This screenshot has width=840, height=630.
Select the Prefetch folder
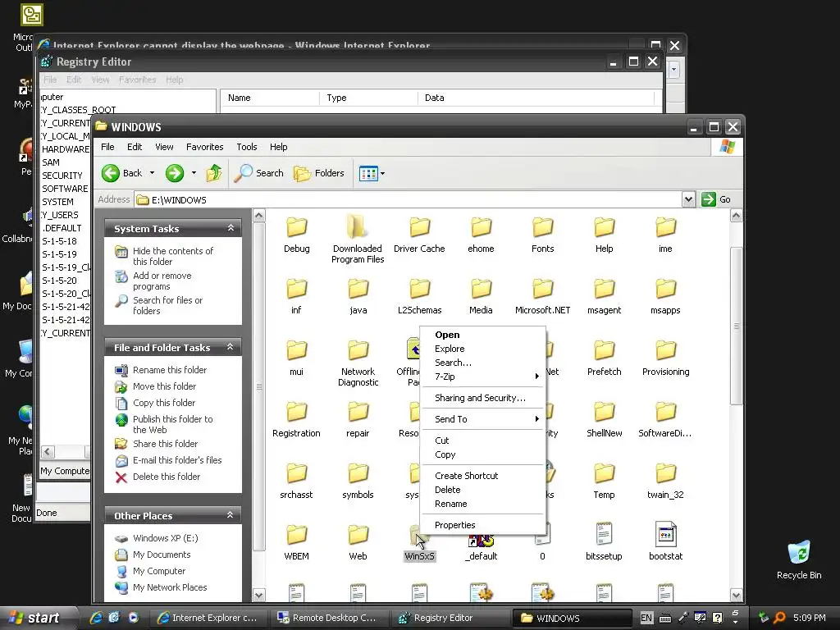604,358
